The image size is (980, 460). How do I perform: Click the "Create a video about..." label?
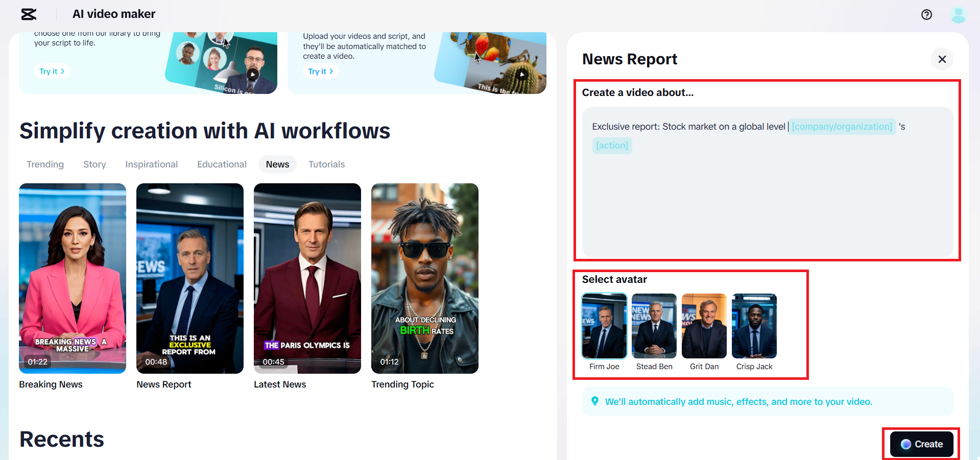click(x=638, y=92)
